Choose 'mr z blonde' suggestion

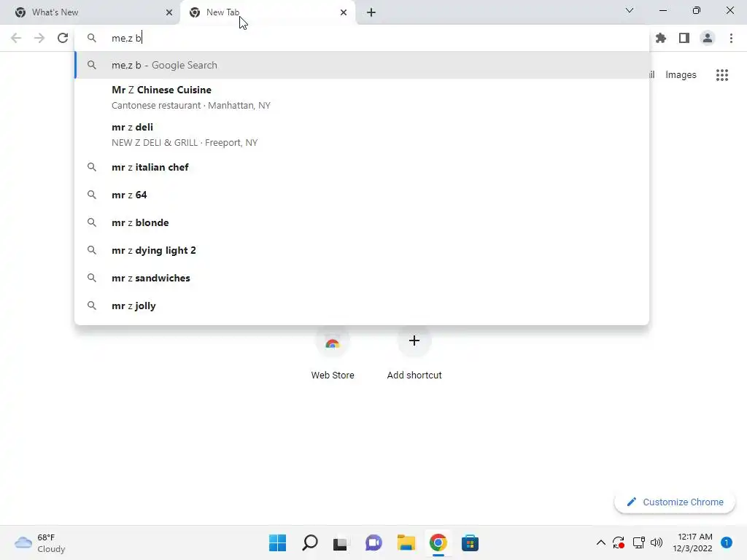pyautogui.click(x=362, y=222)
